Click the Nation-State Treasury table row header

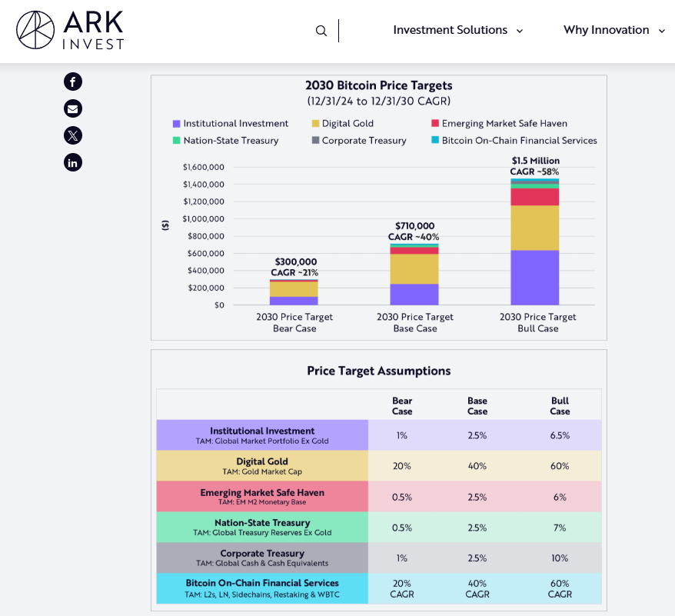coord(262,527)
